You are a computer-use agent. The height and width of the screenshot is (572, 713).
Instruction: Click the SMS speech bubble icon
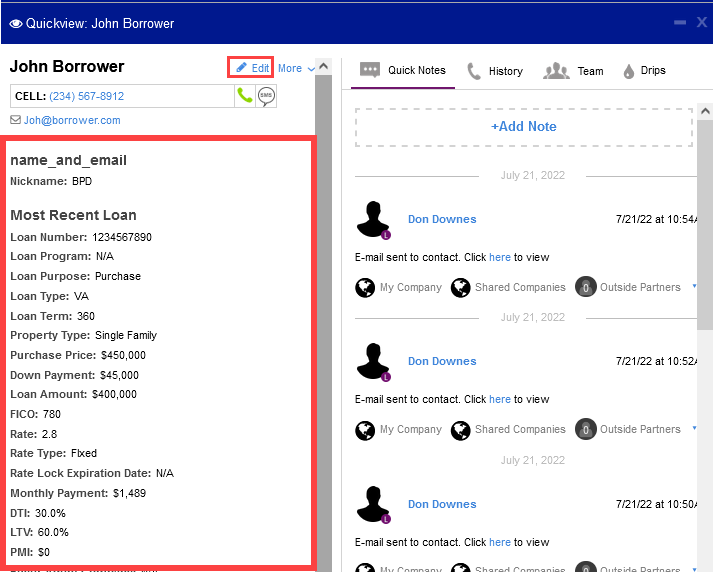(266, 96)
